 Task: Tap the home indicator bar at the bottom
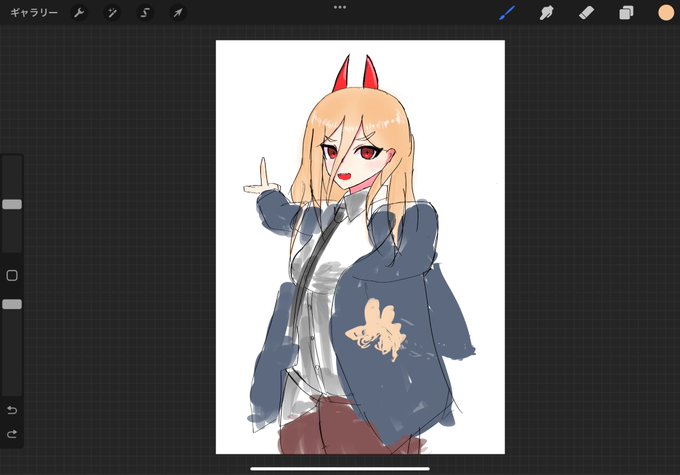coord(340,468)
